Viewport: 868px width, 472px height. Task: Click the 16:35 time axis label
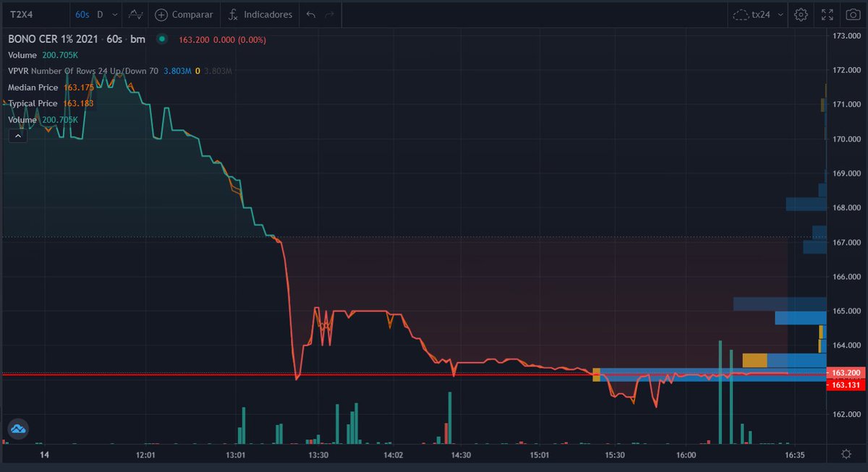tap(795, 455)
